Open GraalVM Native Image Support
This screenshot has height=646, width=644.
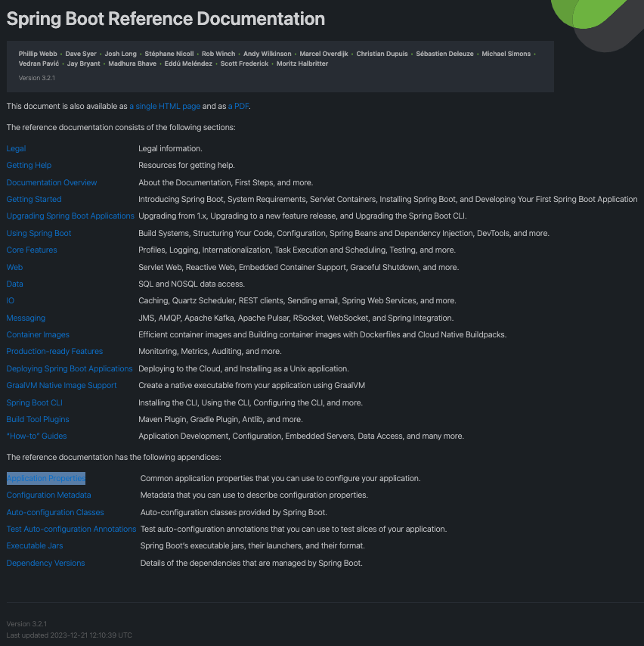pos(61,385)
